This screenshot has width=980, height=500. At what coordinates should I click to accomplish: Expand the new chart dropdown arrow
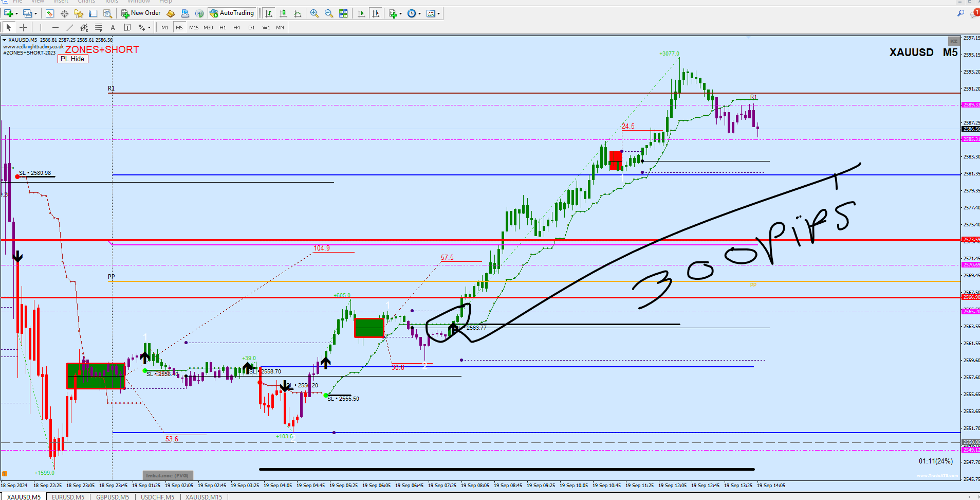click(17, 14)
